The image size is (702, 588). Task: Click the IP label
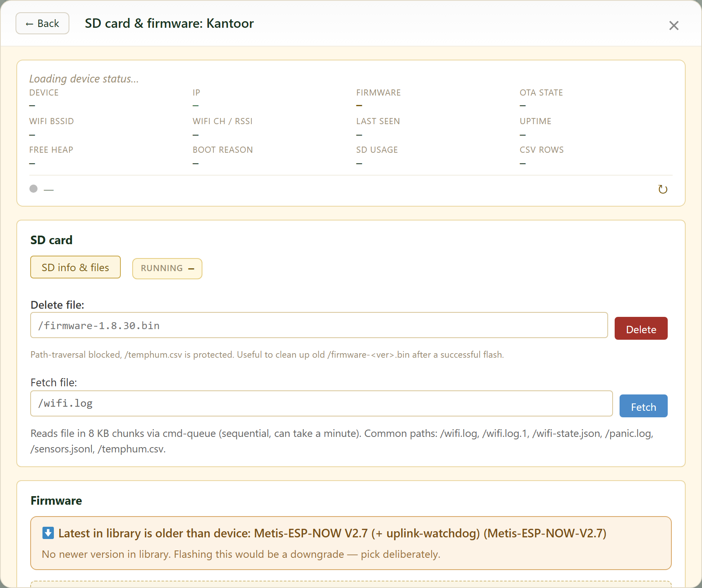coord(196,93)
